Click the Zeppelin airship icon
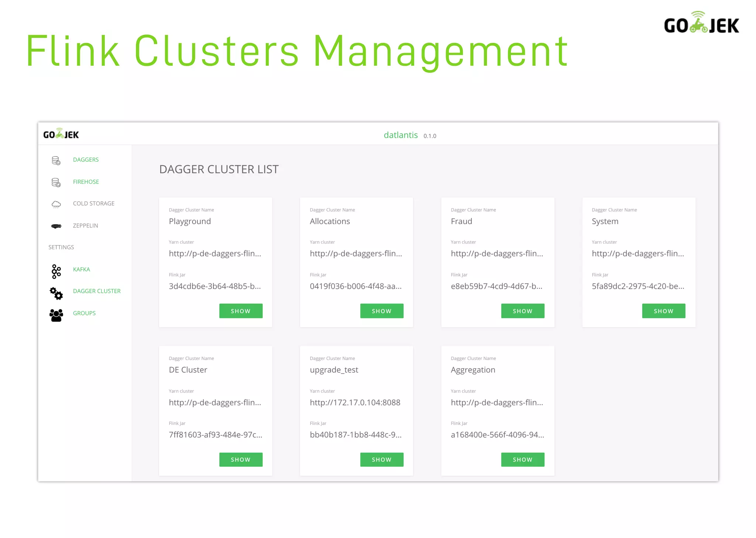 click(x=56, y=226)
